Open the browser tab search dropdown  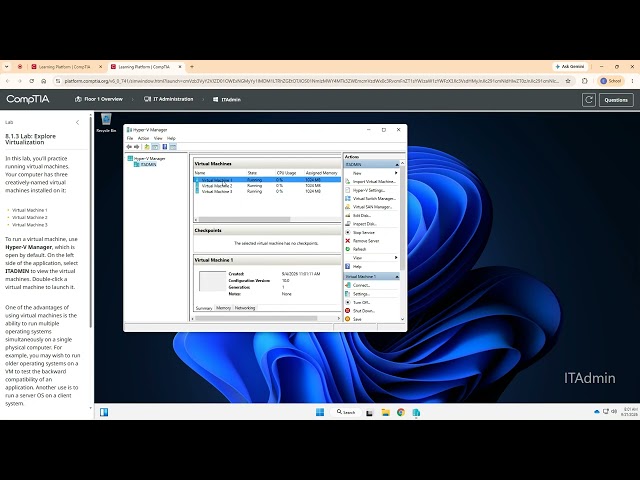click(x=7, y=67)
